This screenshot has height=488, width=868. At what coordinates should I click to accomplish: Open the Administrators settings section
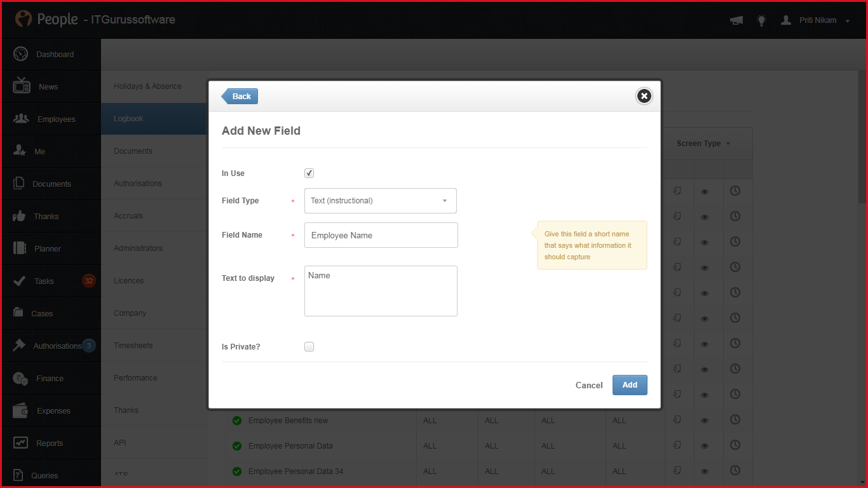coord(154,248)
